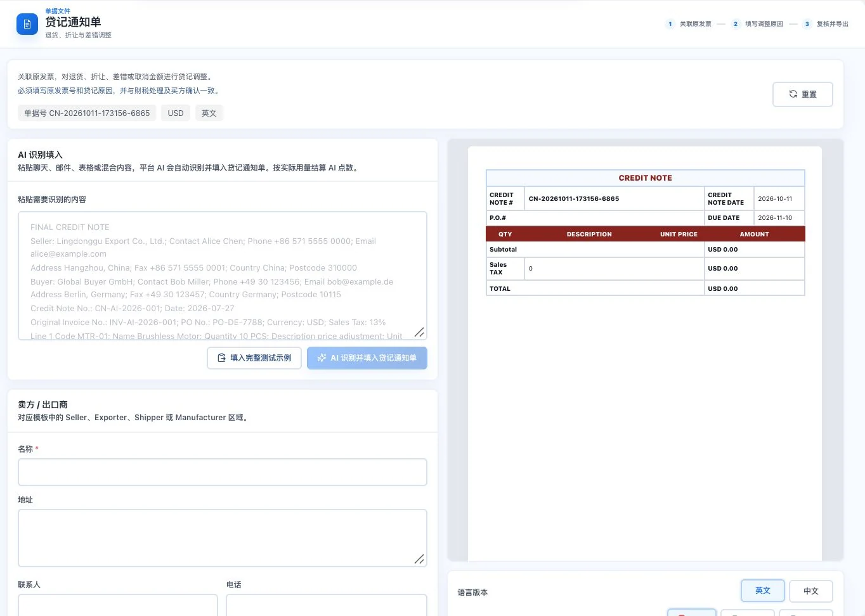Image resolution: width=865 pixels, height=616 pixels.
Task: Click the resize handle of the 地址 box
Action: (419, 559)
